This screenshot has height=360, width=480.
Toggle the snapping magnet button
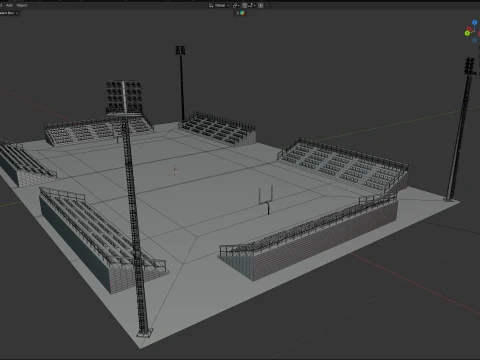(x=244, y=5)
